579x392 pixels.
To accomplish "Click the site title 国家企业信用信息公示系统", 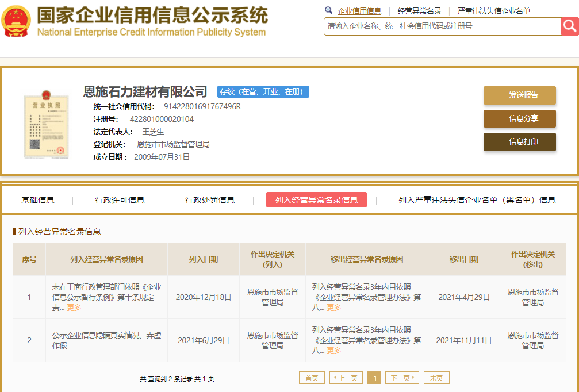I will click(x=152, y=15).
